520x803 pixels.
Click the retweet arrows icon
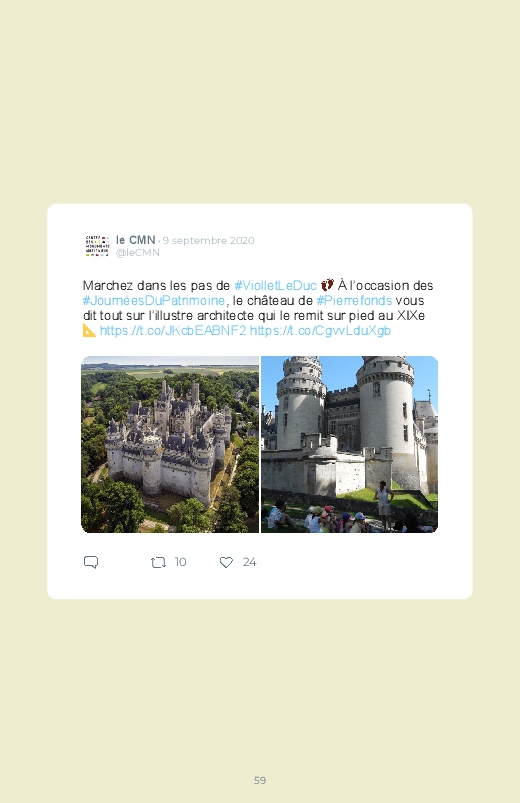tap(158, 563)
